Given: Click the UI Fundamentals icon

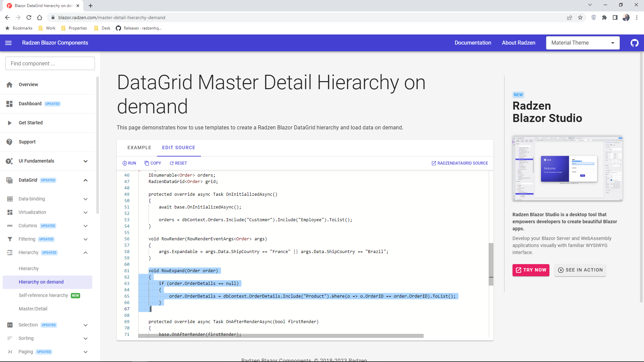Looking at the screenshot, I should click(x=9, y=161).
